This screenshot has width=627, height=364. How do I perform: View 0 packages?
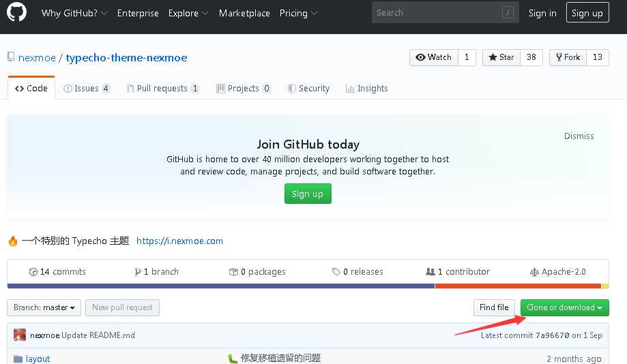[257, 272]
